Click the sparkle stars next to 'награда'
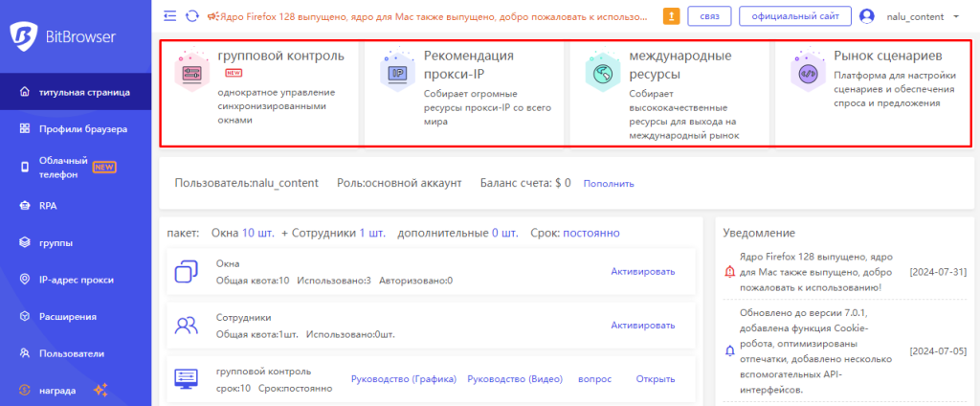980x406 pixels. click(x=100, y=390)
